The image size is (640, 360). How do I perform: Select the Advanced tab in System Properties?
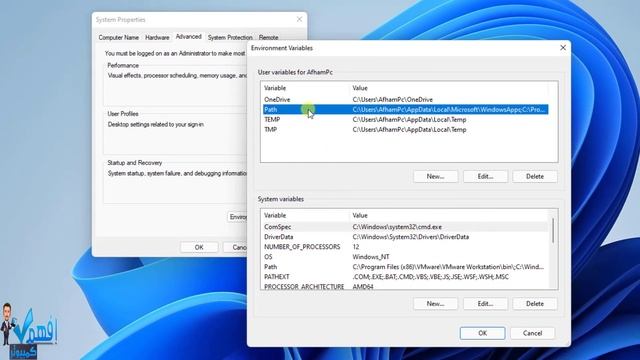(x=189, y=37)
